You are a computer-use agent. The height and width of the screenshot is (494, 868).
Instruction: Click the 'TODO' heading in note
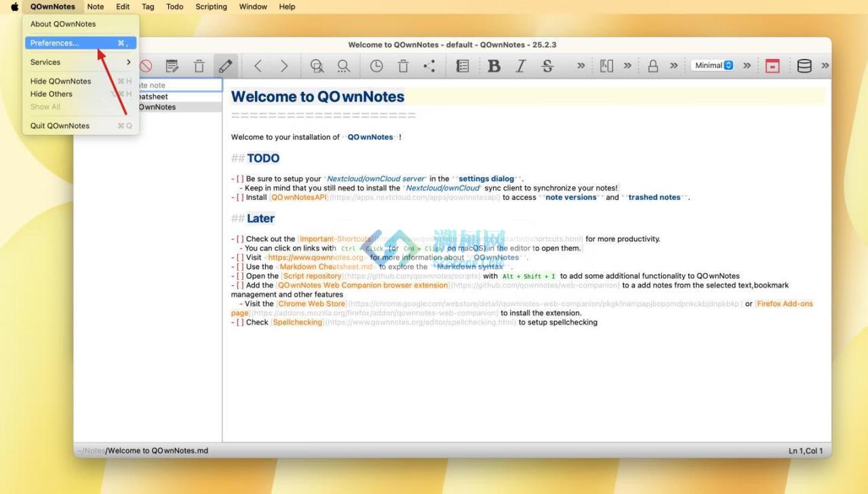tap(263, 159)
